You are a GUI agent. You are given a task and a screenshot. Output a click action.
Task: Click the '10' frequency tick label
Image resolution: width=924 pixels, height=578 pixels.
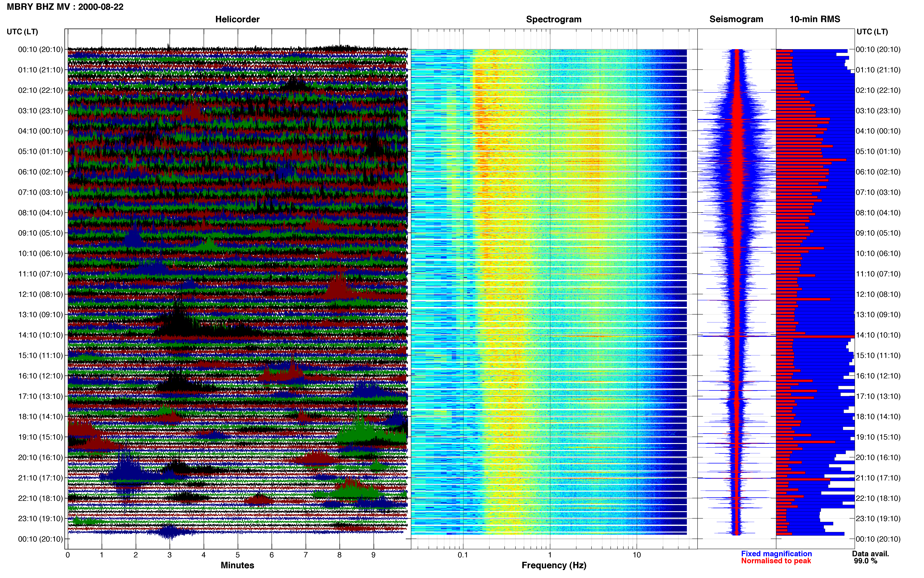[x=636, y=555]
